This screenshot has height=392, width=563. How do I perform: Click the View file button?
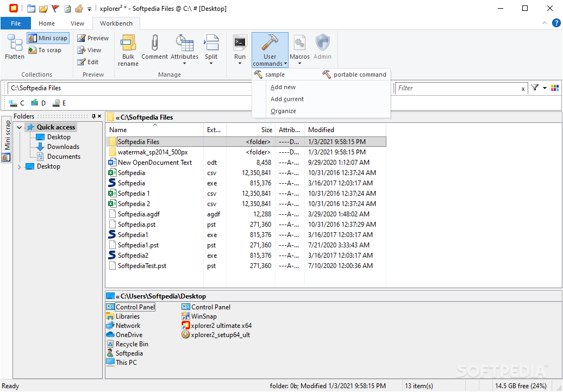tap(90, 51)
